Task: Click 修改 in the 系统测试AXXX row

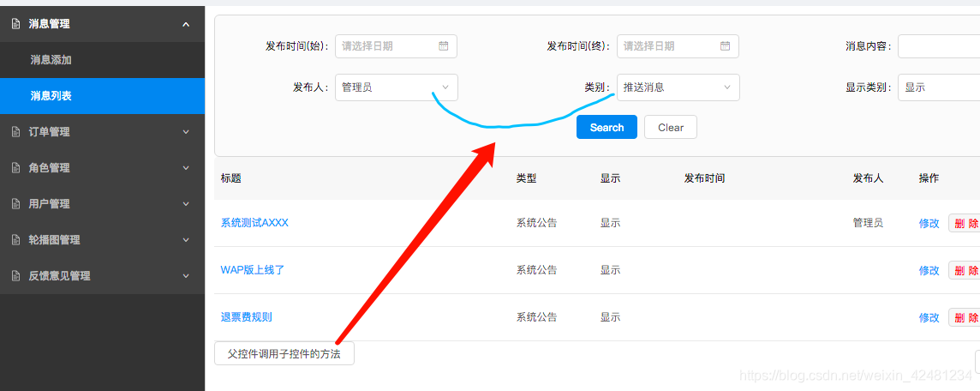Action: pos(929,223)
